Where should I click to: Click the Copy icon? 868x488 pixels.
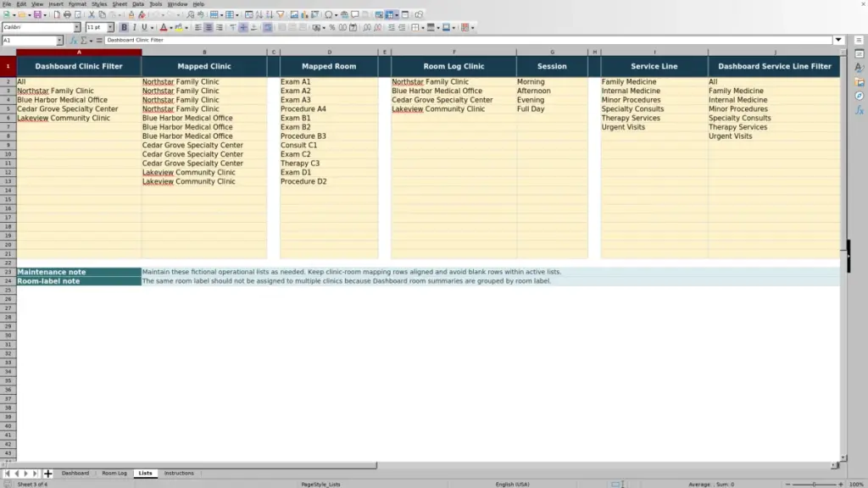click(x=102, y=15)
